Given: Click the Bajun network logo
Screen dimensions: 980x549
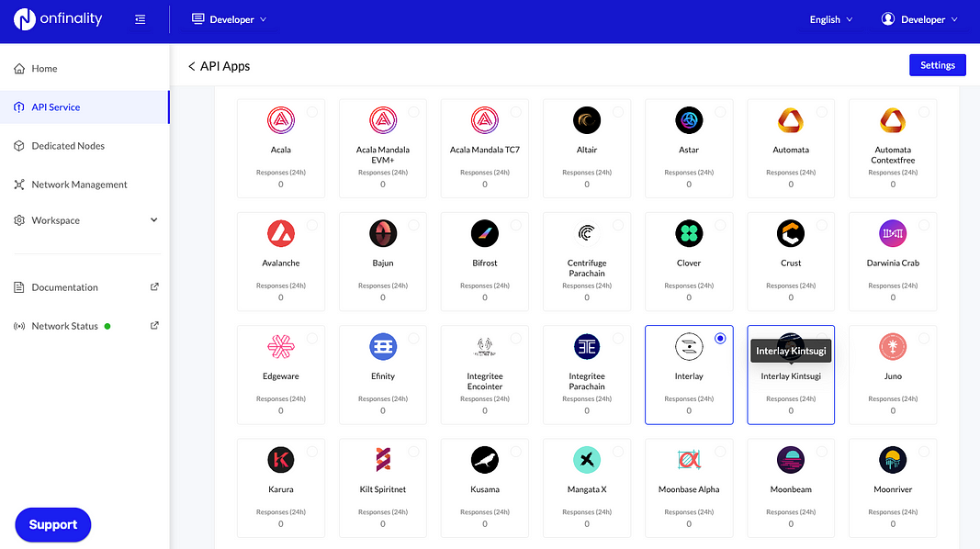Looking at the screenshot, I should point(383,233).
